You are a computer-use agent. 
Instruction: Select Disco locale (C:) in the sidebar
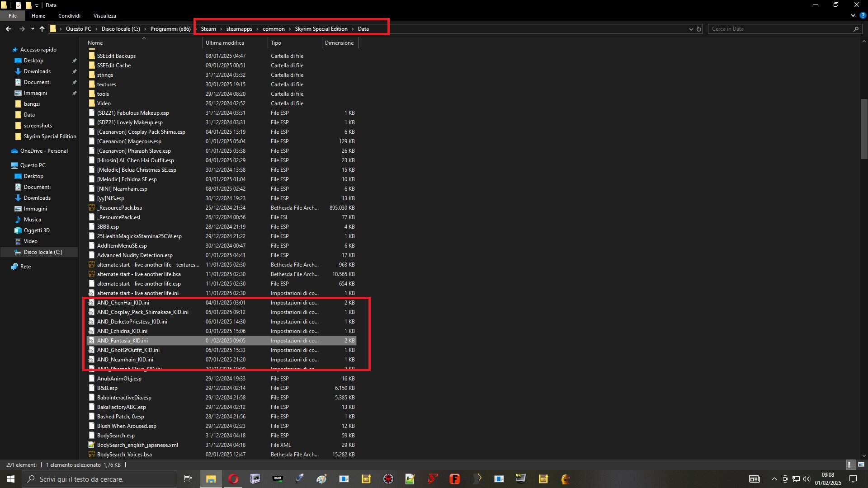pyautogui.click(x=43, y=252)
